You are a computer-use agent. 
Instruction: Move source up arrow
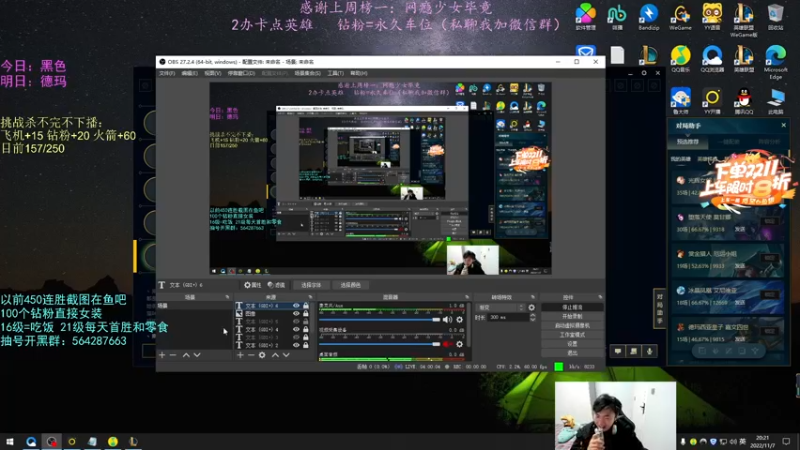pos(276,355)
